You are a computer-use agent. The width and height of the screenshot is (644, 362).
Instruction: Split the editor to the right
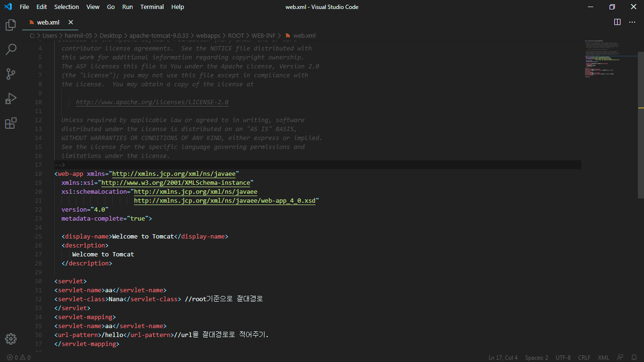click(617, 22)
